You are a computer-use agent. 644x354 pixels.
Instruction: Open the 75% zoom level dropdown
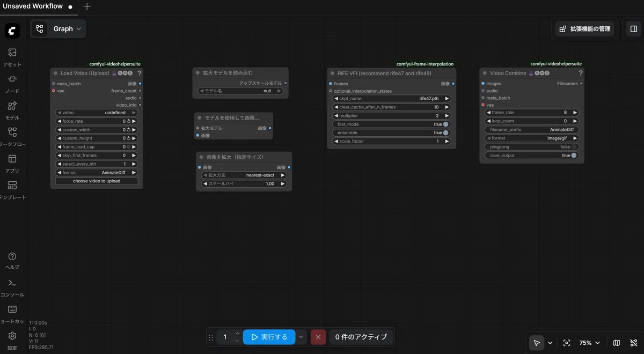click(590, 343)
